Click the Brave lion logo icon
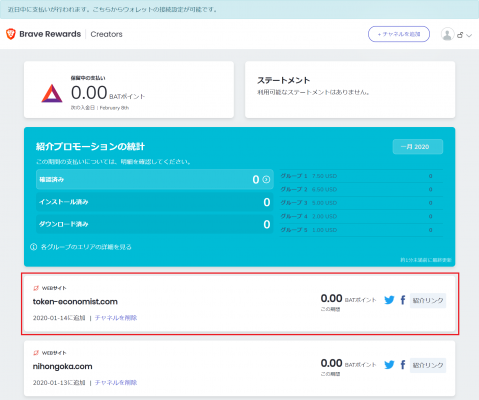This screenshot has width=479, height=400. (11, 34)
